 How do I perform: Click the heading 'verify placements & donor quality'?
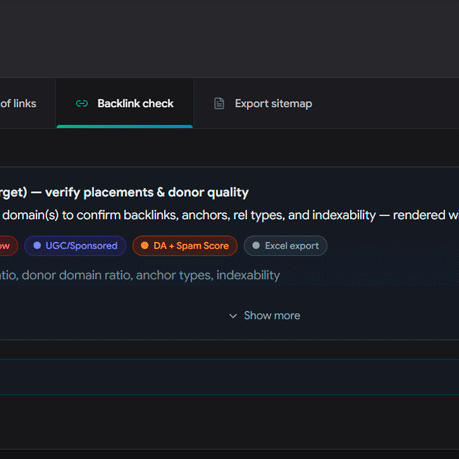[147, 192]
